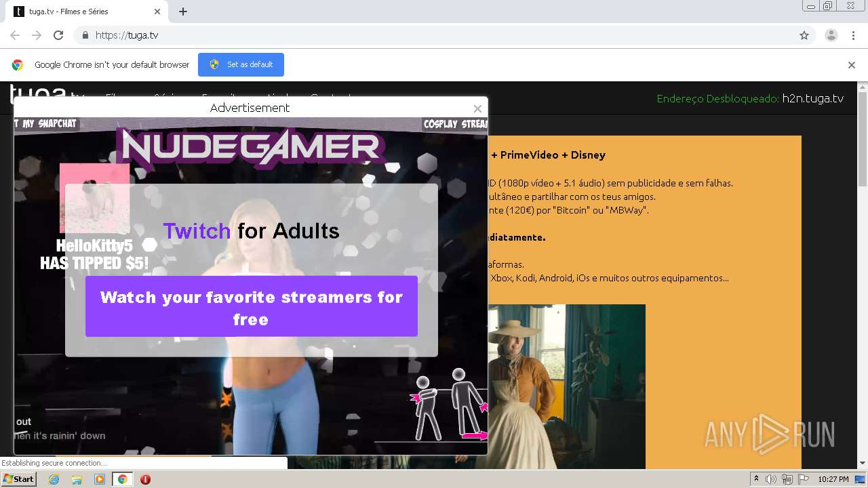Click the promotional movie image with woman in hat

[x=566, y=386]
